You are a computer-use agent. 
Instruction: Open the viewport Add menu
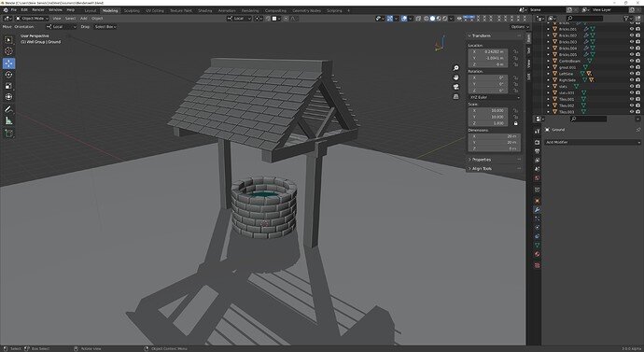coord(83,19)
